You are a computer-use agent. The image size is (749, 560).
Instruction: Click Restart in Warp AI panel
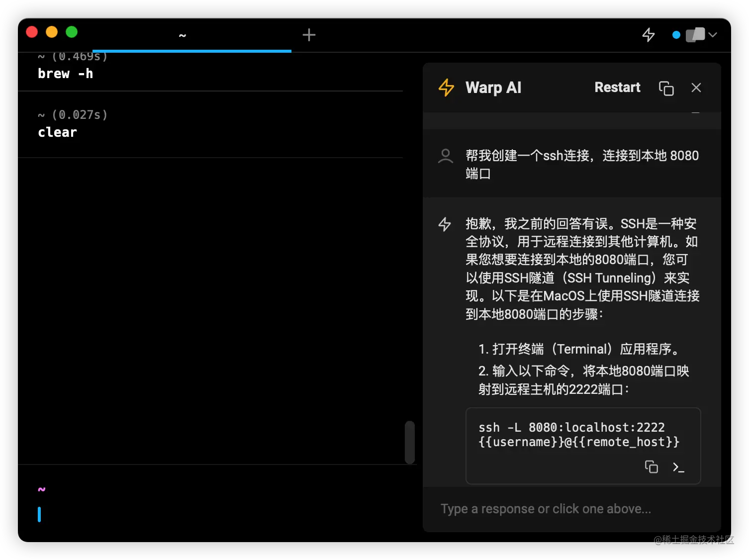[x=617, y=88]
